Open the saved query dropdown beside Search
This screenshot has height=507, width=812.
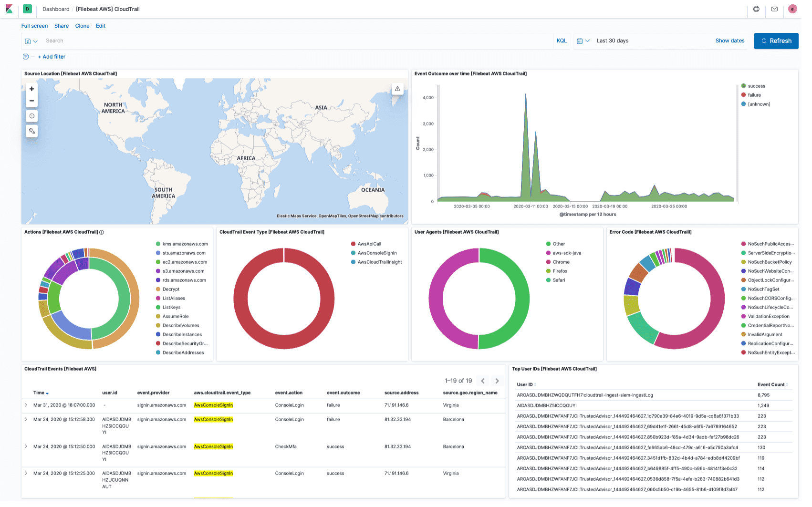pos(31,41)
